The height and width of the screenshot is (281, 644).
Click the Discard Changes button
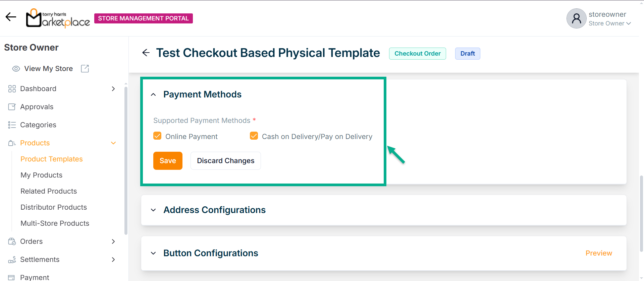pyautogui.click(x=225, y=161)
